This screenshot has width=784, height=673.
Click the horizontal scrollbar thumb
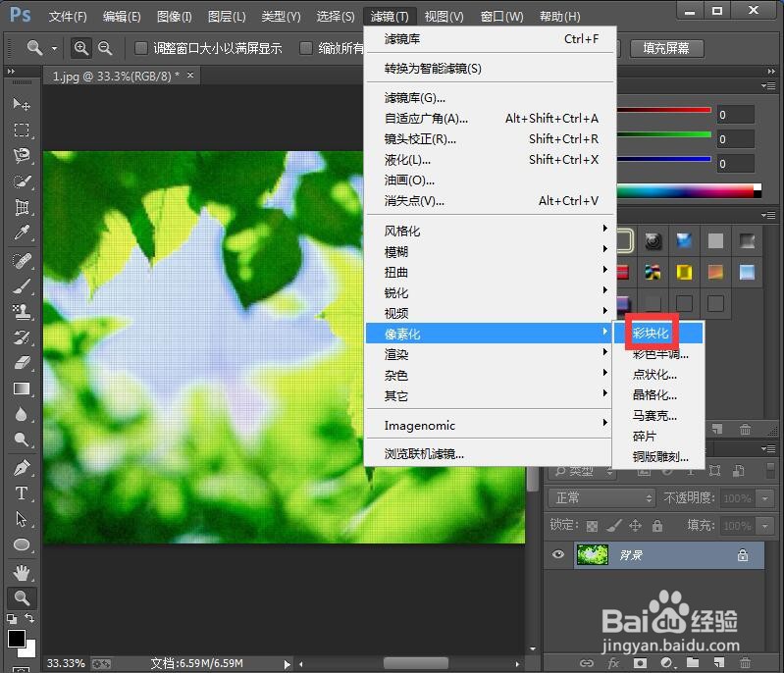click(415, 663)
